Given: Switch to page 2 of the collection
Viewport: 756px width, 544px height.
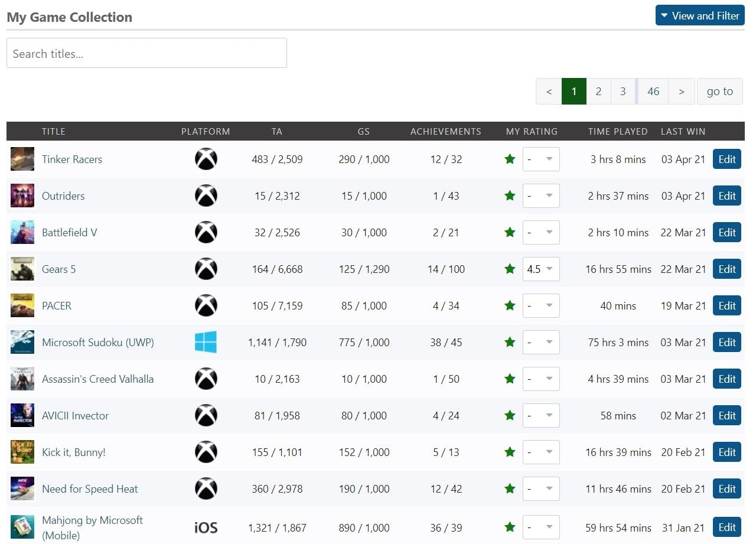Looking at the screenshot, I should pyautogui.click(x=598, y=91).
